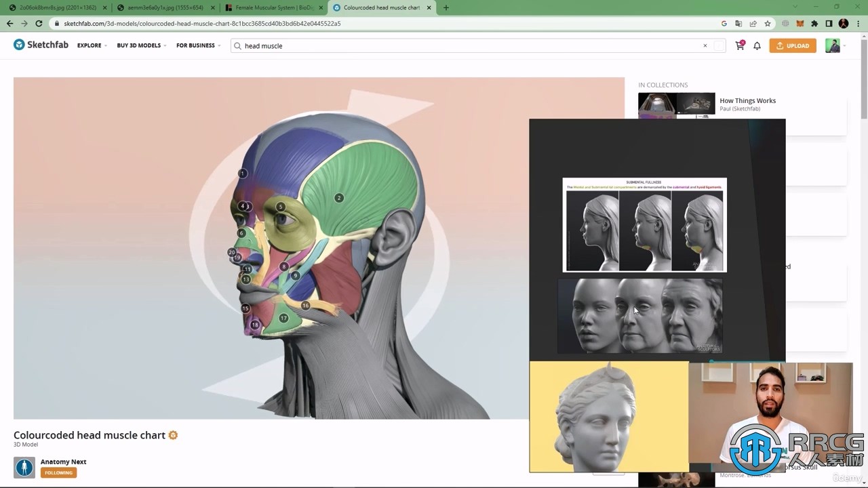Select annotation marker 17 on chin
Viewport: 868px width, 488px height.
(x=283, y=318)
